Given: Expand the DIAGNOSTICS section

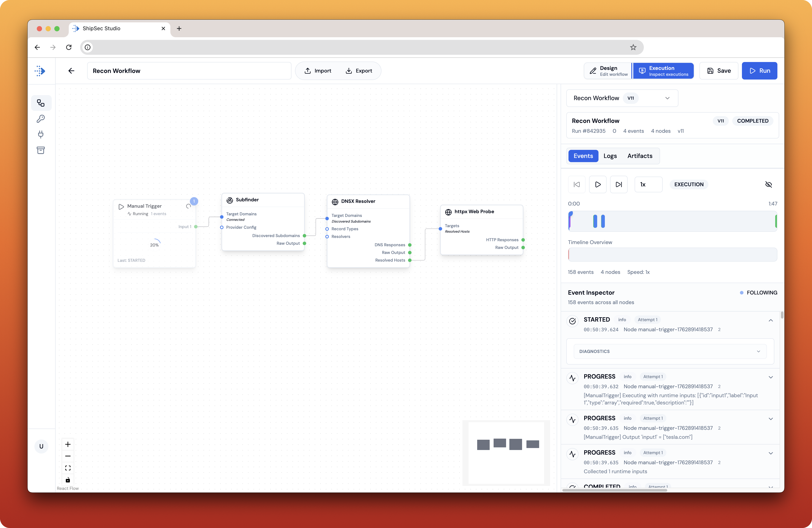Looking at the screenshot, I should click(x=670, y=351).
